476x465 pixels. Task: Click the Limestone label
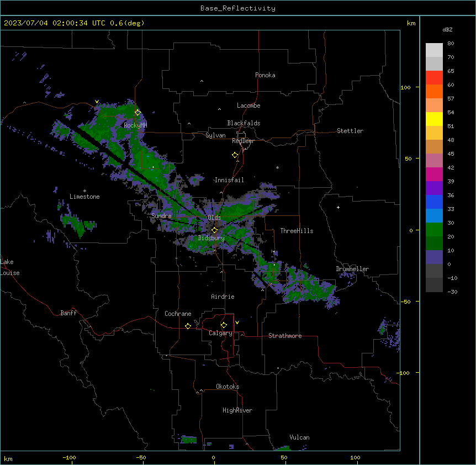(84, 197)
